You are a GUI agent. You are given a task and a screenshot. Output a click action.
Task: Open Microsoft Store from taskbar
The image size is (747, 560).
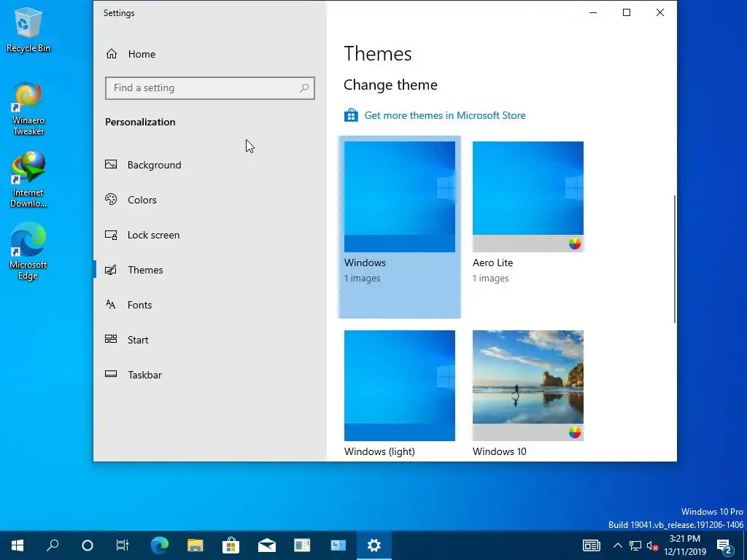click(x=231, y=545)
